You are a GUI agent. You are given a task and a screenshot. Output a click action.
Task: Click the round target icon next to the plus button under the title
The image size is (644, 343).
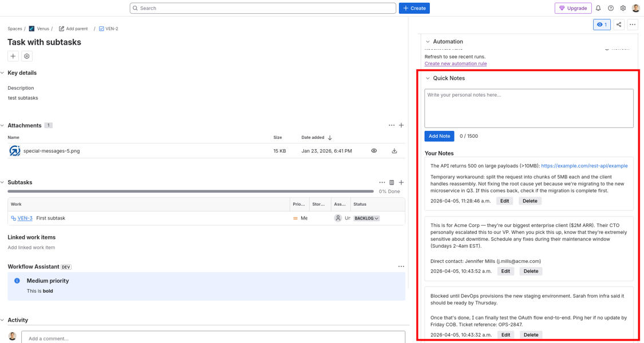27,56
